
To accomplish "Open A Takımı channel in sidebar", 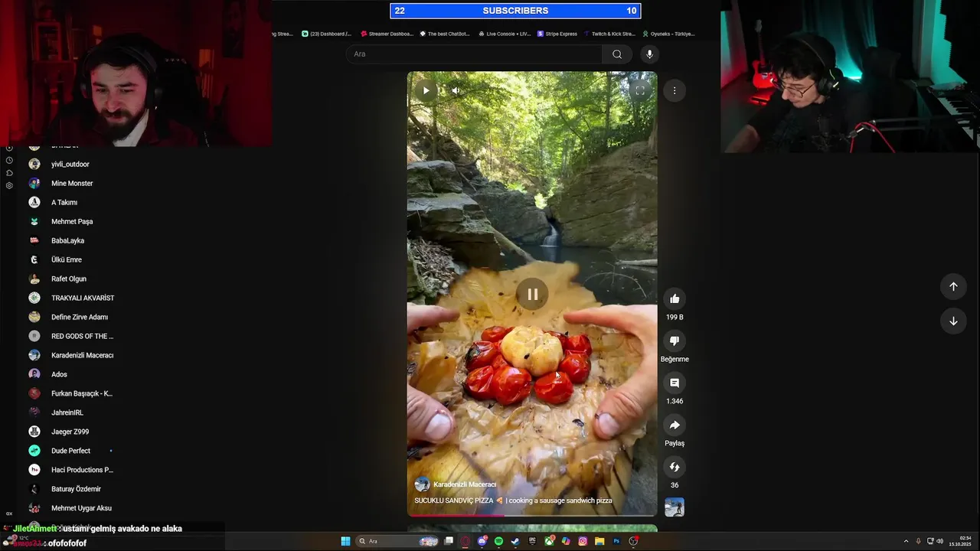I will pos(64,203).
